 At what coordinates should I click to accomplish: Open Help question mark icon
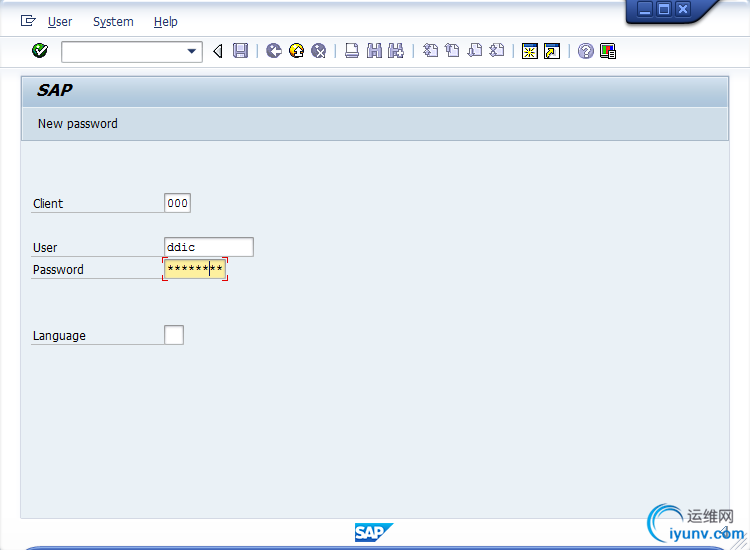(x=585, y=51)
